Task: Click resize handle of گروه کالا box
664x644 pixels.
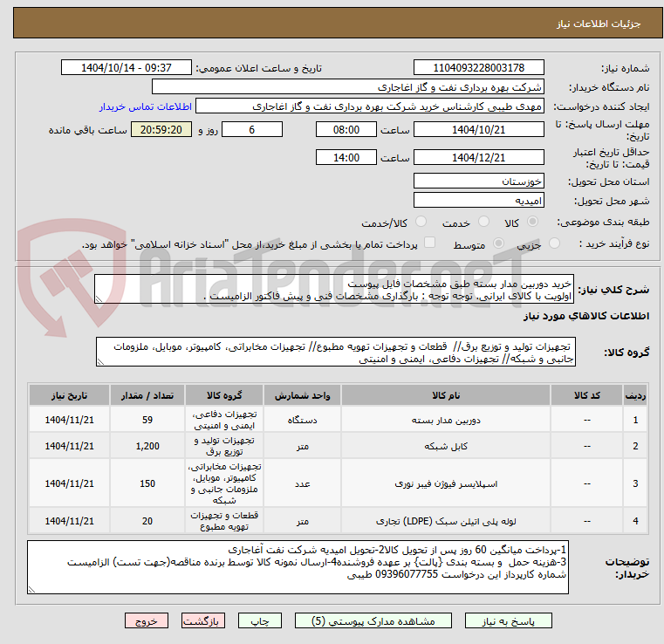Action: [x=100, y=362]
